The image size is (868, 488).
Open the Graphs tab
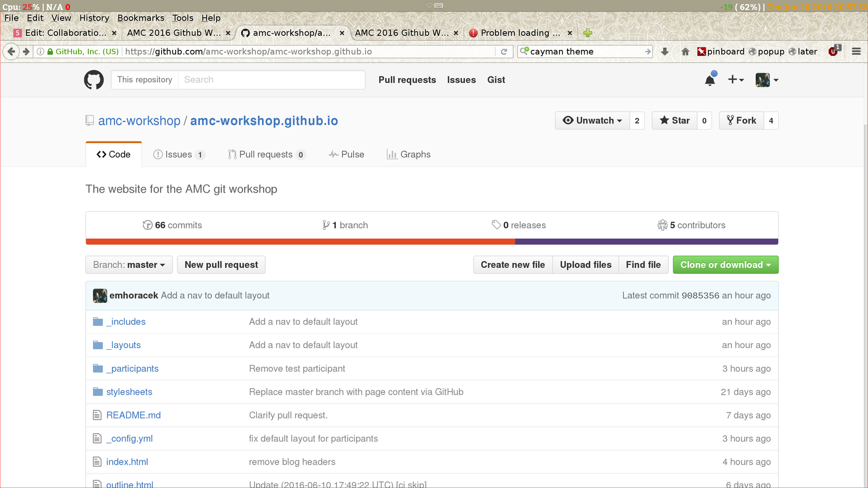[409, 155]
